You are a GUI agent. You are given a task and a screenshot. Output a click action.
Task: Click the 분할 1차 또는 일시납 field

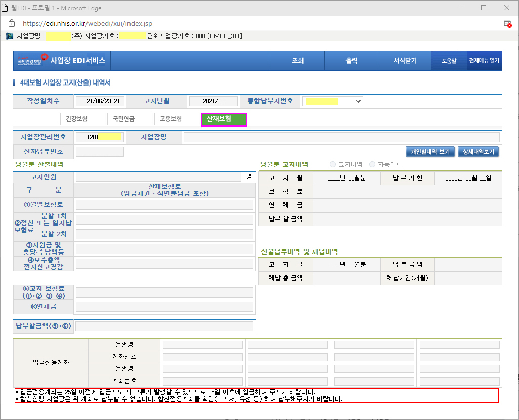[164, 220]
